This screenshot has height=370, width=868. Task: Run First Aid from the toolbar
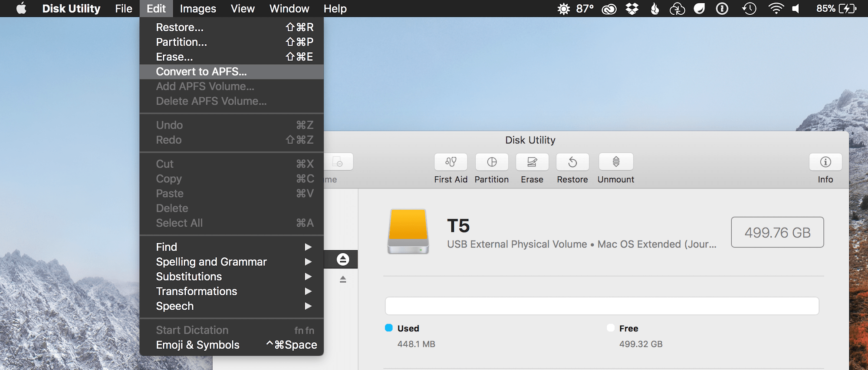pos(450,162)
